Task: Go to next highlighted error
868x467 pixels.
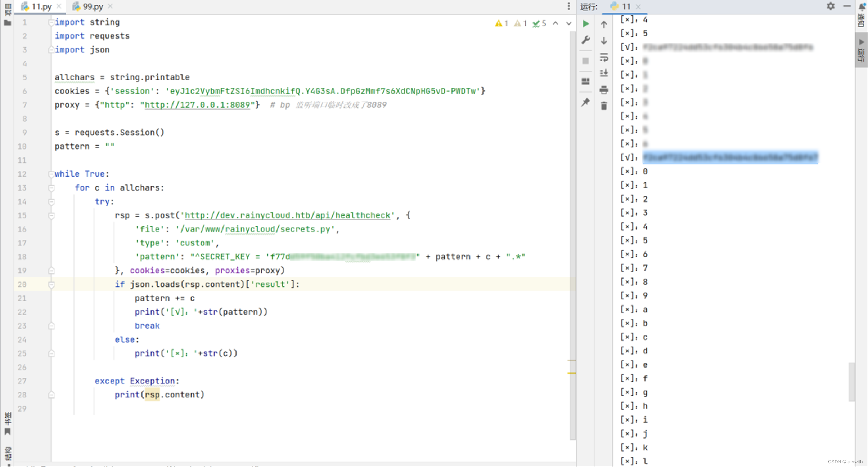Action: [x=569, y=23]
